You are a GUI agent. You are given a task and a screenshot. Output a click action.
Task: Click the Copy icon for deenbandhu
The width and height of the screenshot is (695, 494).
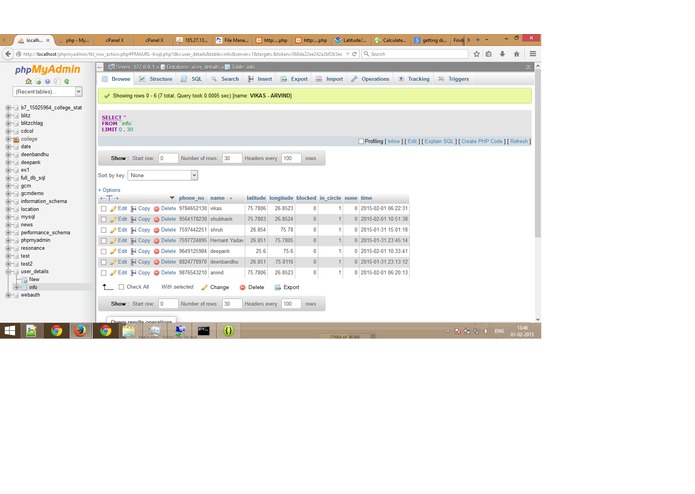coord(133,262)
